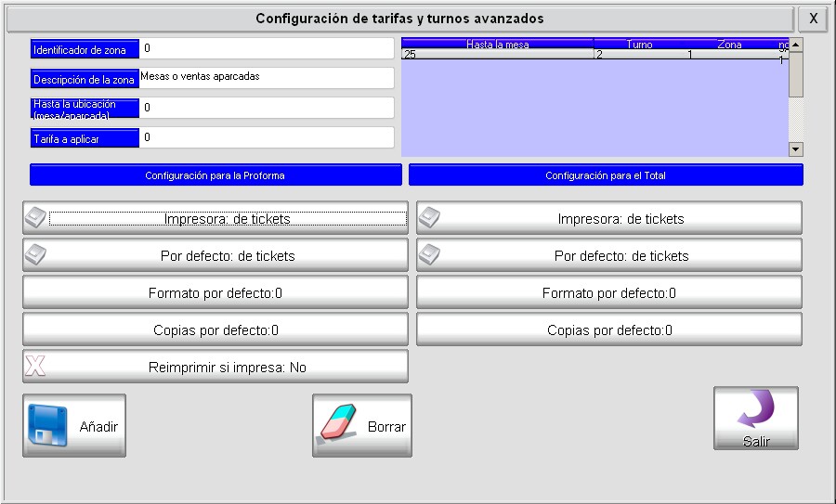
Task: Click the dialog title bar
Action: tap(399, 19)
